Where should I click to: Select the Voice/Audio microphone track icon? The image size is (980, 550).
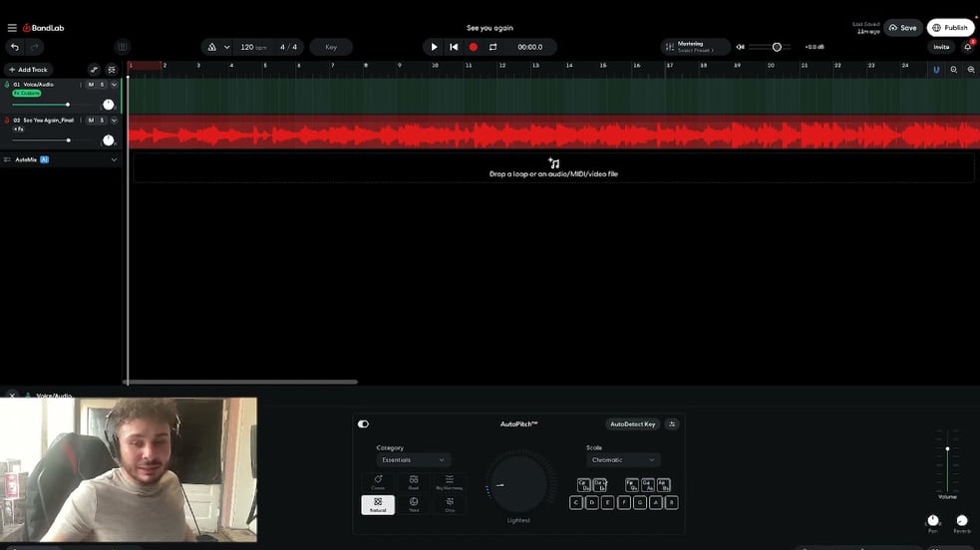pos(7,85)
